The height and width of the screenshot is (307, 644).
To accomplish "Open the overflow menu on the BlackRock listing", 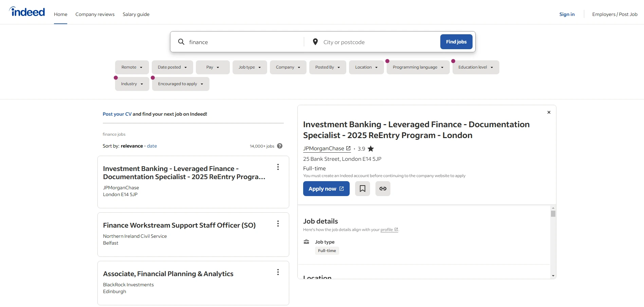I will pyautogui.click(x=278, y=272).
